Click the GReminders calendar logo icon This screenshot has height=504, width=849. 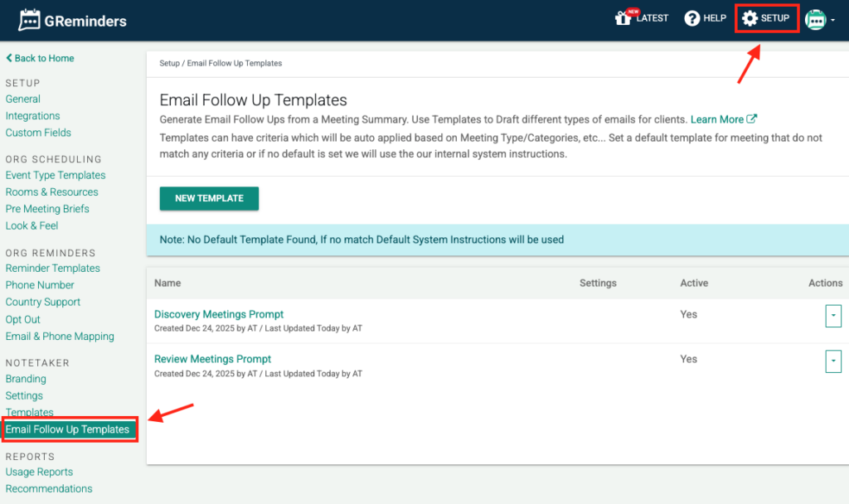[x=30, y=20]
